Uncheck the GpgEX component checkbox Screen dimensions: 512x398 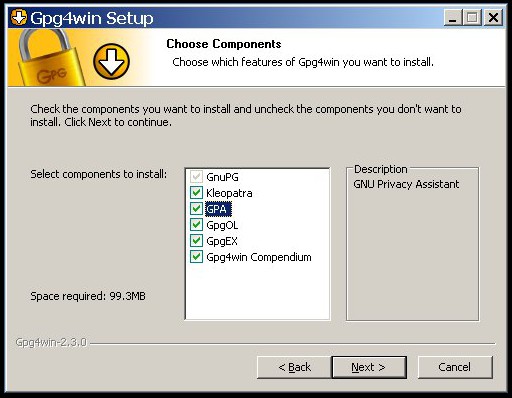point(196,241)
